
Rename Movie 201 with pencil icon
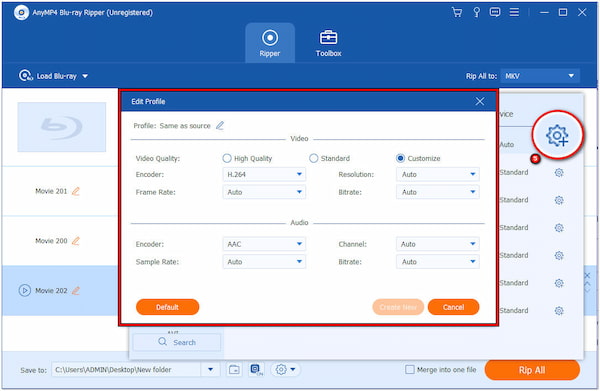76,191
